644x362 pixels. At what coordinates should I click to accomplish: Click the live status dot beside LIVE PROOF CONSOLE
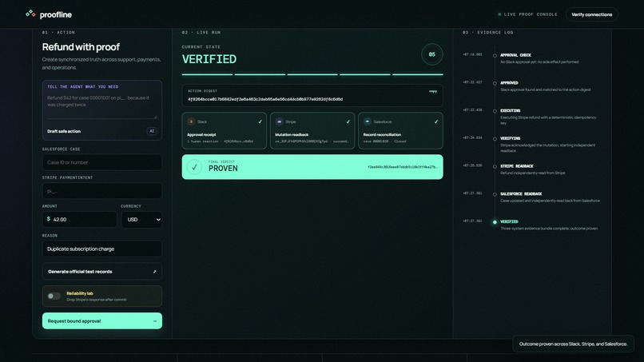coord(499,14)
